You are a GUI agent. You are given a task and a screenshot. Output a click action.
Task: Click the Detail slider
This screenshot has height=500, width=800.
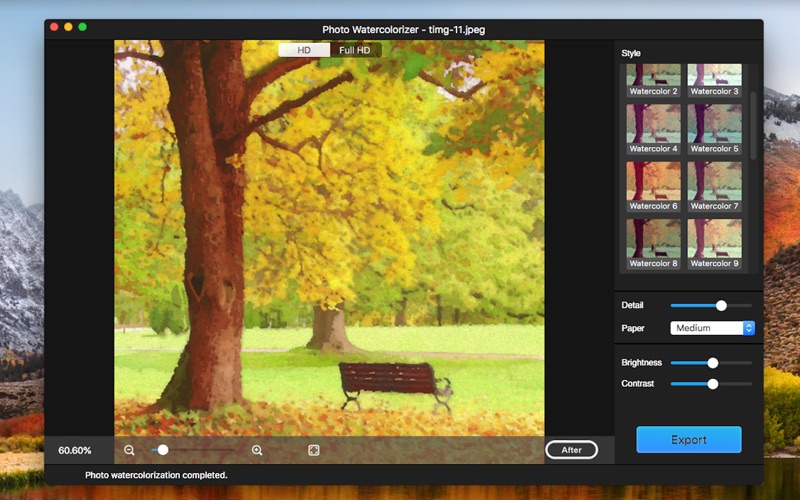(711, 305)
